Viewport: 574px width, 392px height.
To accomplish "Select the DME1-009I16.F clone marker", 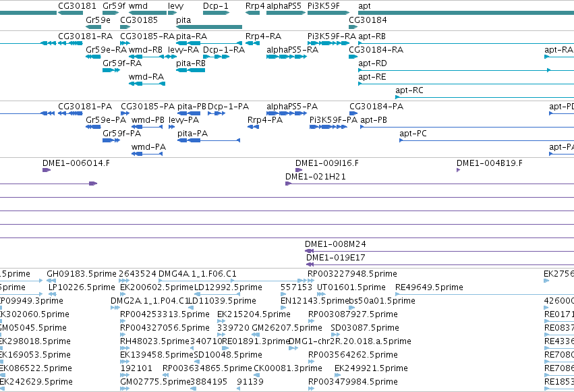I will tap(299, 170).
